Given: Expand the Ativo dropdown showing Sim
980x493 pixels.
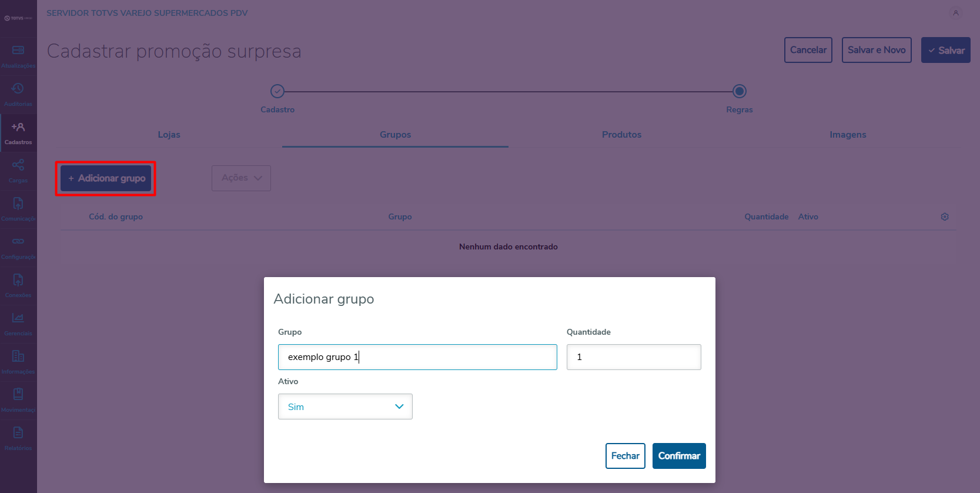Looking at the screenshot, I should click(345, 407).
